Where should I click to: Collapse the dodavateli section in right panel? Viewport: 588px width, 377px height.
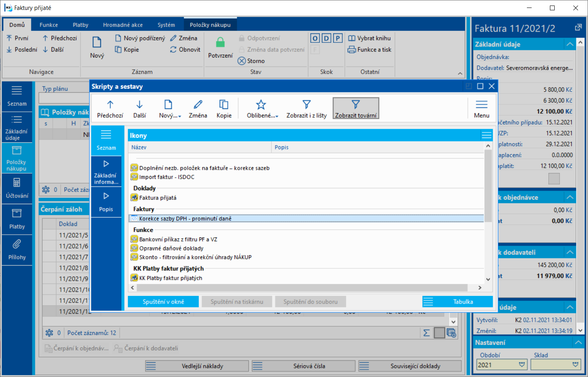(570, 252)
